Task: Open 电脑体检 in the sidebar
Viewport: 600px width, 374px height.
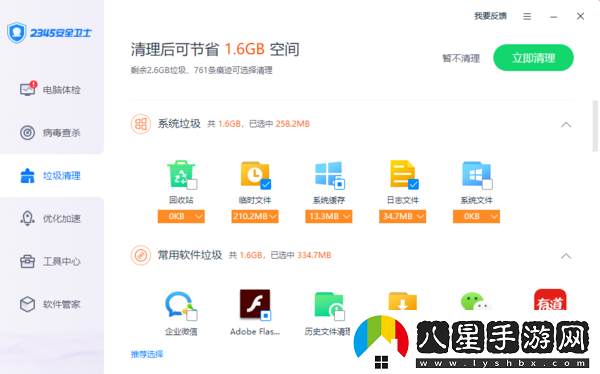Action: click(52, 90)
